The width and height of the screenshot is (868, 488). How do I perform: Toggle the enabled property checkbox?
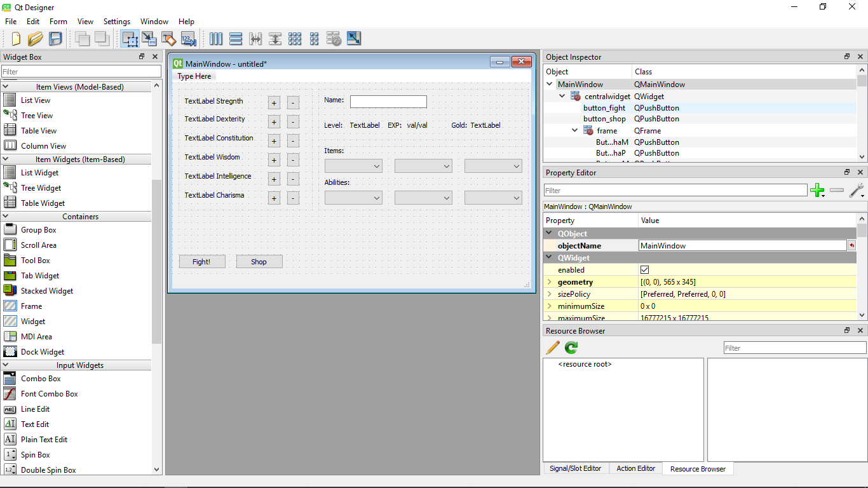tap(645, 270)
